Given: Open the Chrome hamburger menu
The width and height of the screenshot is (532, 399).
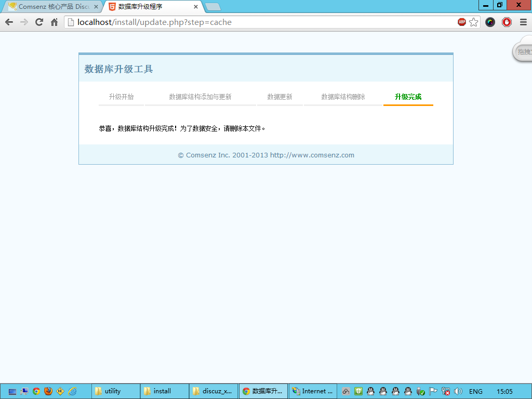Looking at the screenshot, I should coord(523,22).
